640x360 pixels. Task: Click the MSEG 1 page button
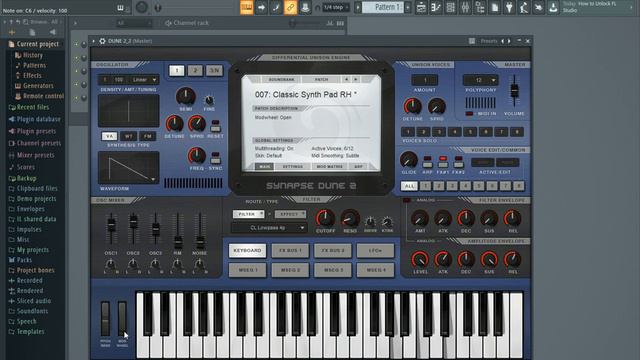[x=247, y=270]
